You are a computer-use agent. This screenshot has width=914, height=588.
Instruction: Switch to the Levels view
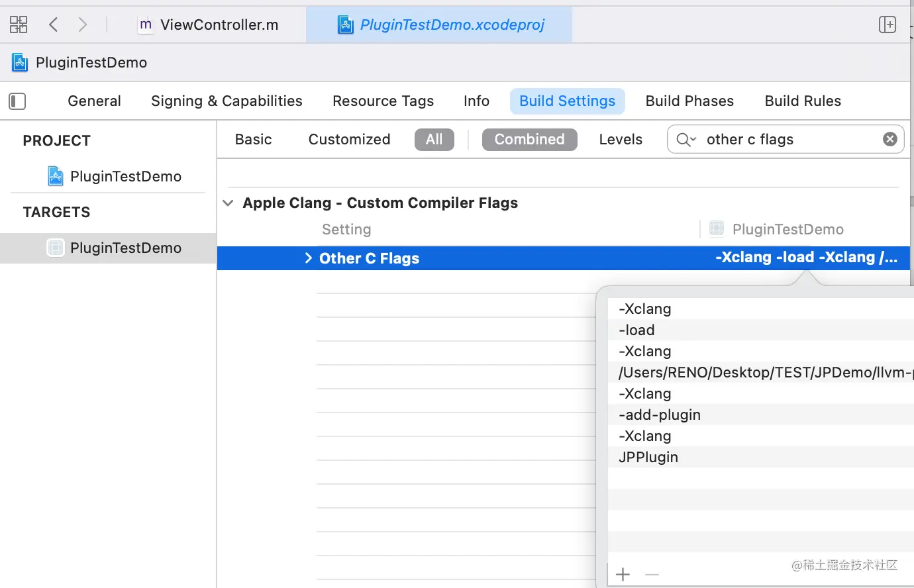[621, 139]
